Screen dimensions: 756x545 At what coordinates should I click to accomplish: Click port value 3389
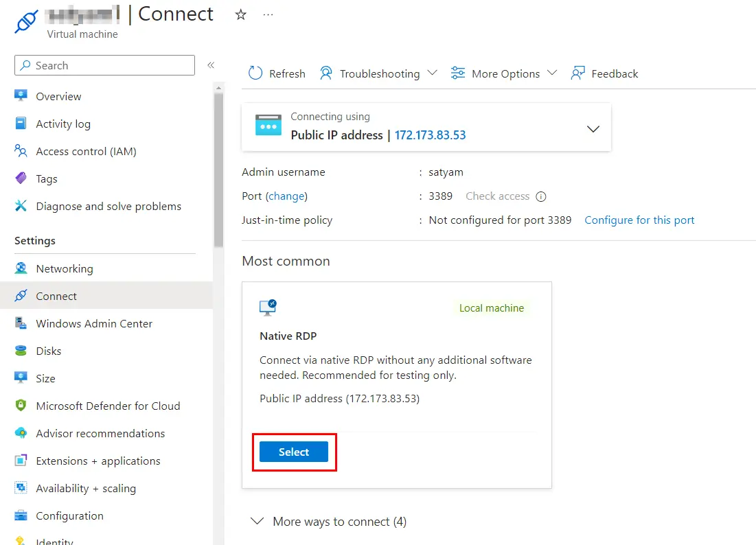point(441,196)
